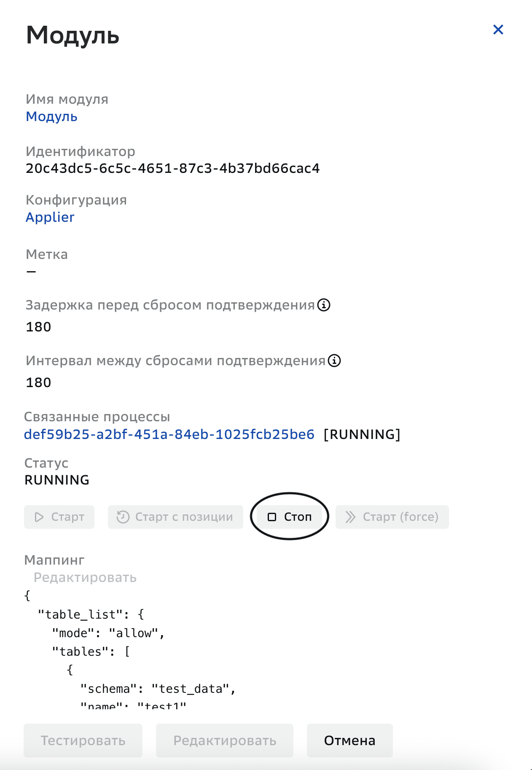Open the Applier configuration link

click(50, 217)
